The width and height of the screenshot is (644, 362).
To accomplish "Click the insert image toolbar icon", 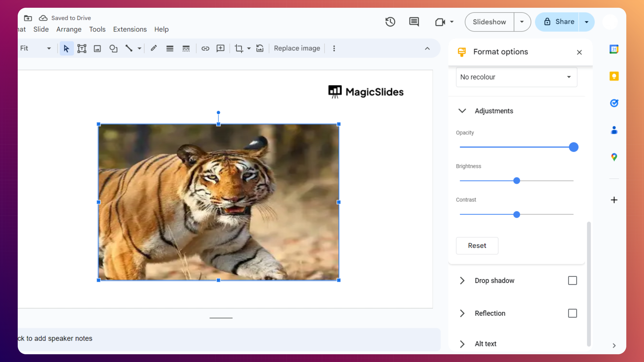I will pyautogui.click(x=97, y=49).
